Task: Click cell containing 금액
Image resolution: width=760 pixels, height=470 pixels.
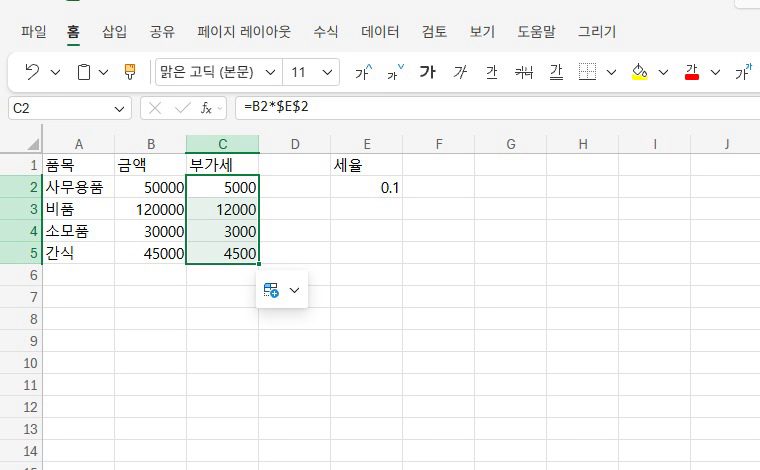Action: tap(151, 165)
